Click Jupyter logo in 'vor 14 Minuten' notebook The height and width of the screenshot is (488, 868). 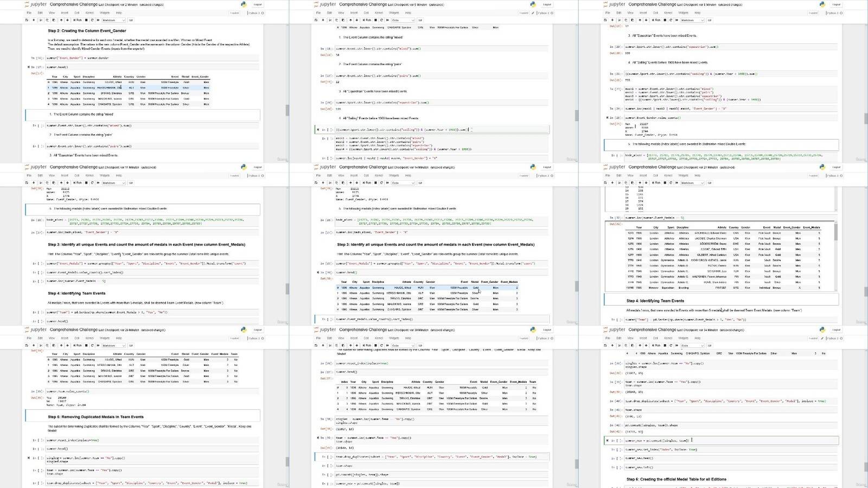(325, 167)
